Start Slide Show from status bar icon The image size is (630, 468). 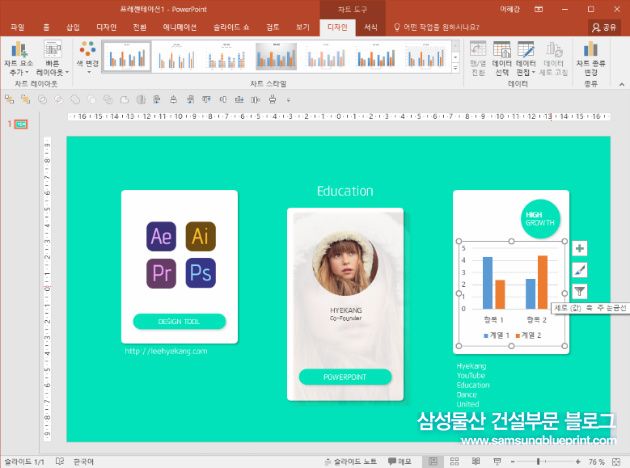[x=497, y=462]
